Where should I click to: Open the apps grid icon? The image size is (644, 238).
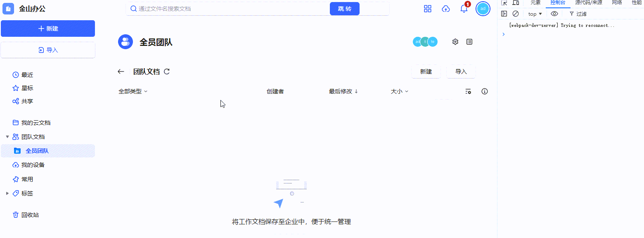428,9
